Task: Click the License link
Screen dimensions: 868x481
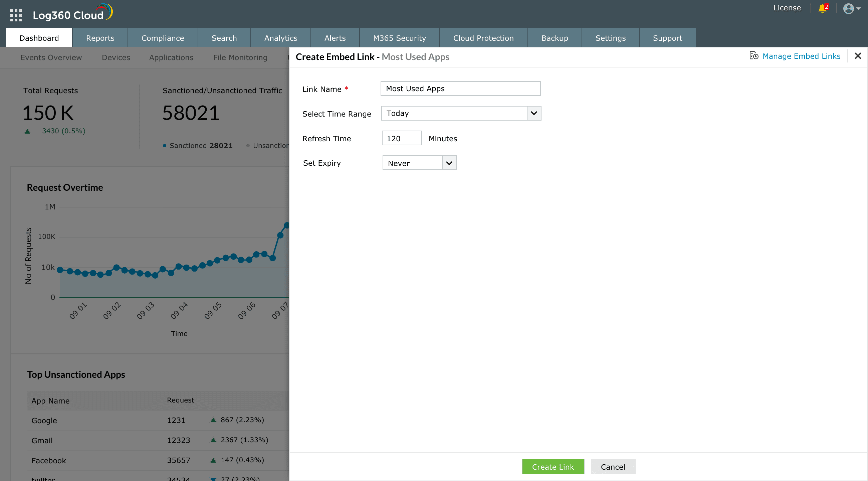Action: click(x=787, y=8)
